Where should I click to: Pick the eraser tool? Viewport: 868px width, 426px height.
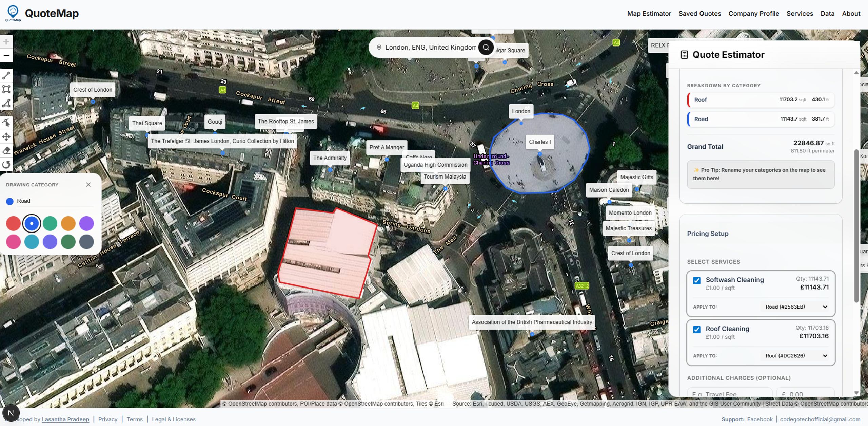tap(6, 151)
